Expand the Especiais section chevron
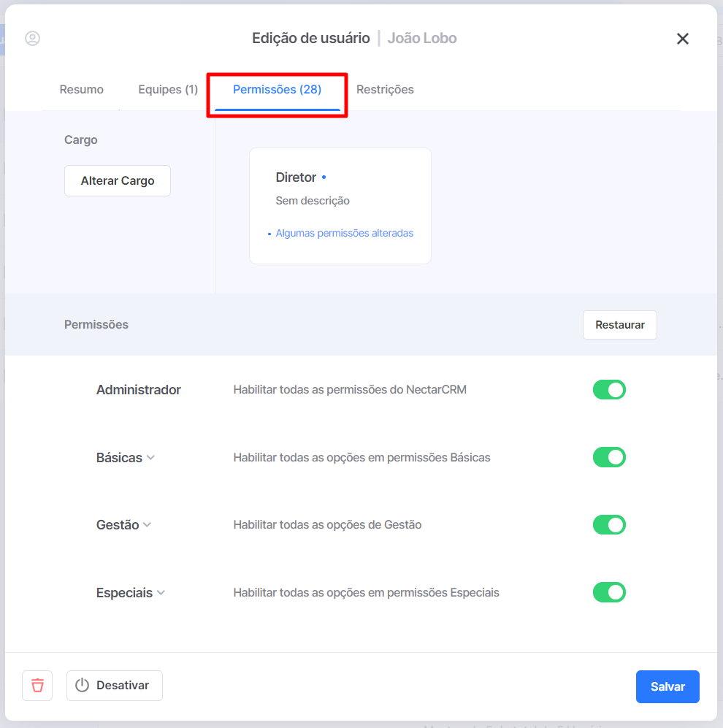723x728 pixels. (x=161, y=592)
